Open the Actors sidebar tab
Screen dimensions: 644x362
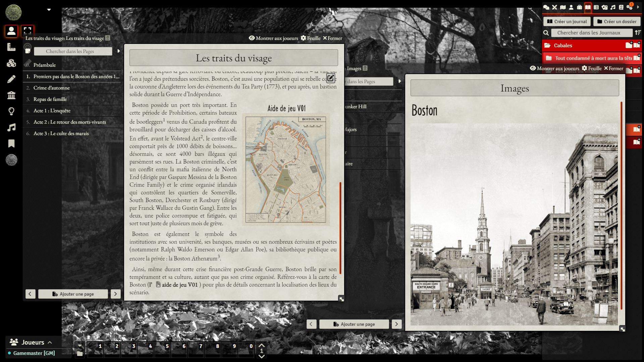(x=571, y=7)
